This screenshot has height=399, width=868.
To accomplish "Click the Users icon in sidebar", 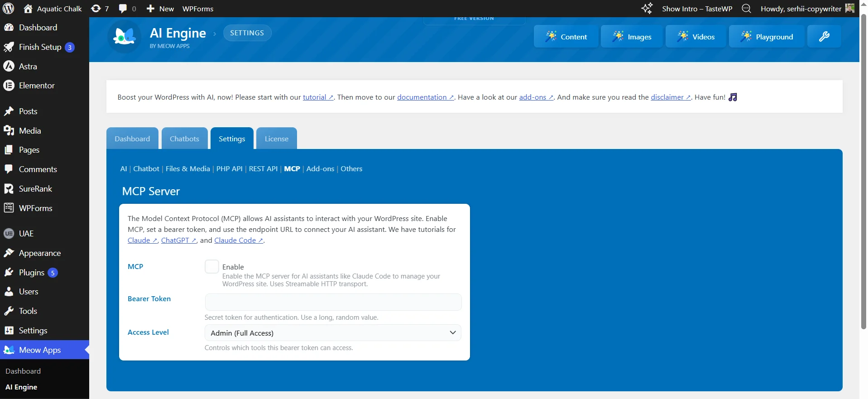I will tap(9, 292).
